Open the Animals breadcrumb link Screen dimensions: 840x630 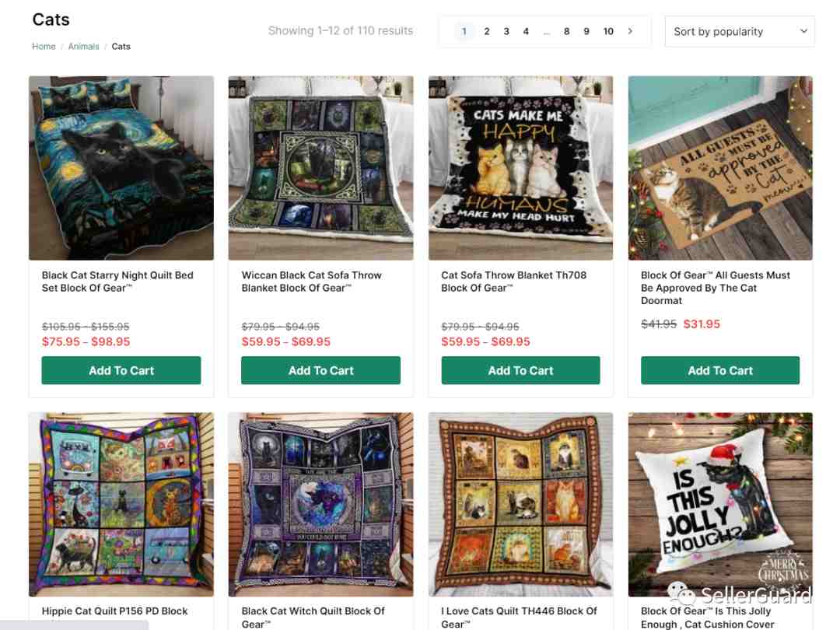pos(83,47)
